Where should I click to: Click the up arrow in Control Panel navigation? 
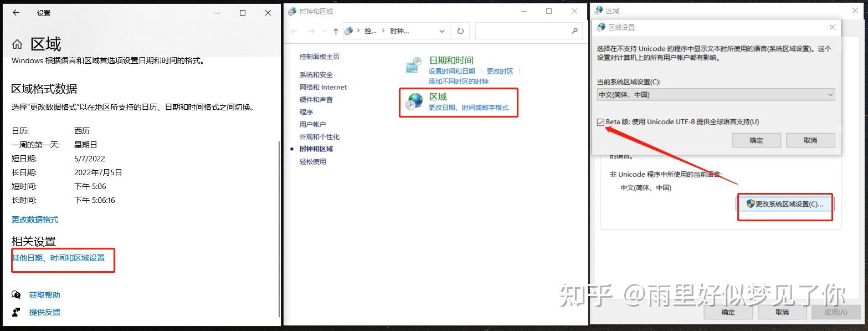click(335, 31)
